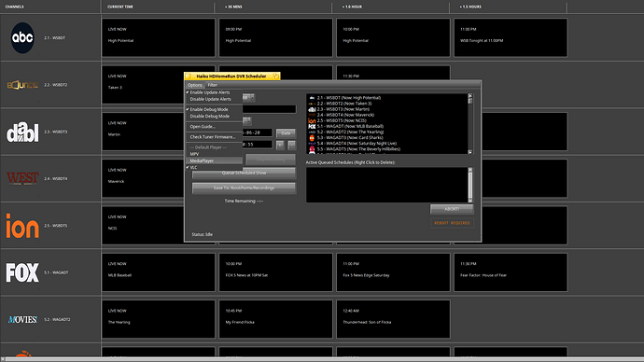Click queued schedules scrollbar
The width and height of the screenshot is (644, 362).
pos(470,185)
